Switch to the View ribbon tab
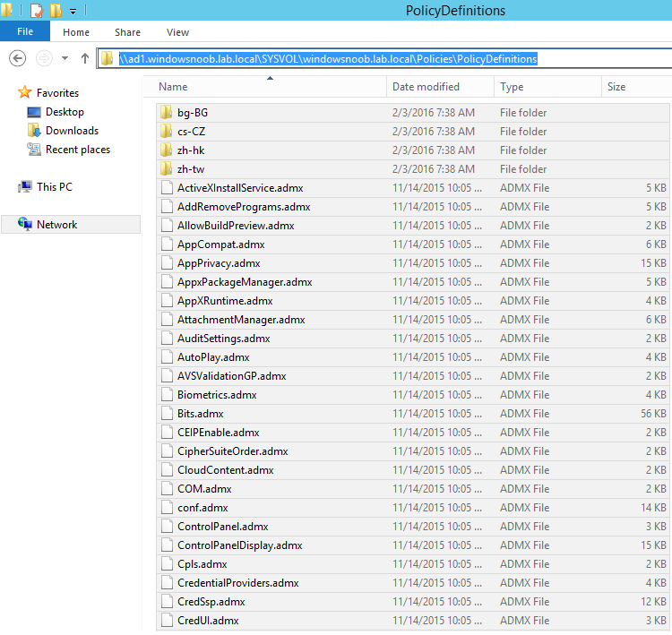Viewport: 672px width, 635px height. coord(177,32)
